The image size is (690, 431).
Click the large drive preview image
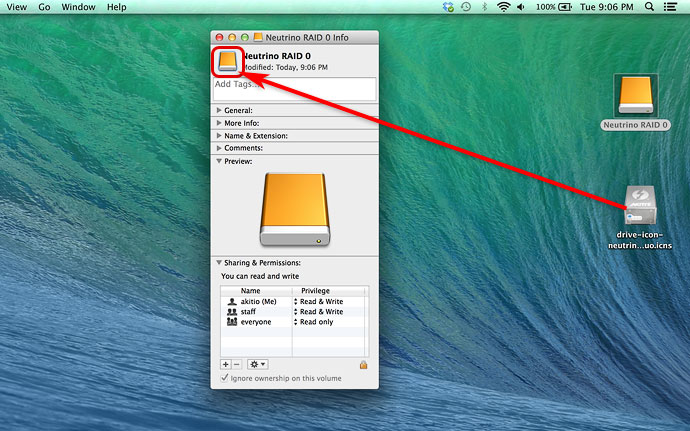pyautogui.click(x=294, y=209)
